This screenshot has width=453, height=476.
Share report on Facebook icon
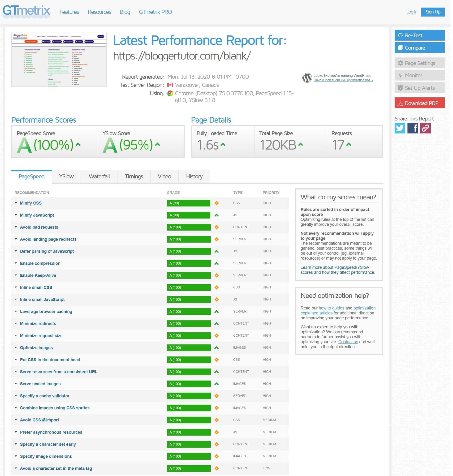[412, 128]
